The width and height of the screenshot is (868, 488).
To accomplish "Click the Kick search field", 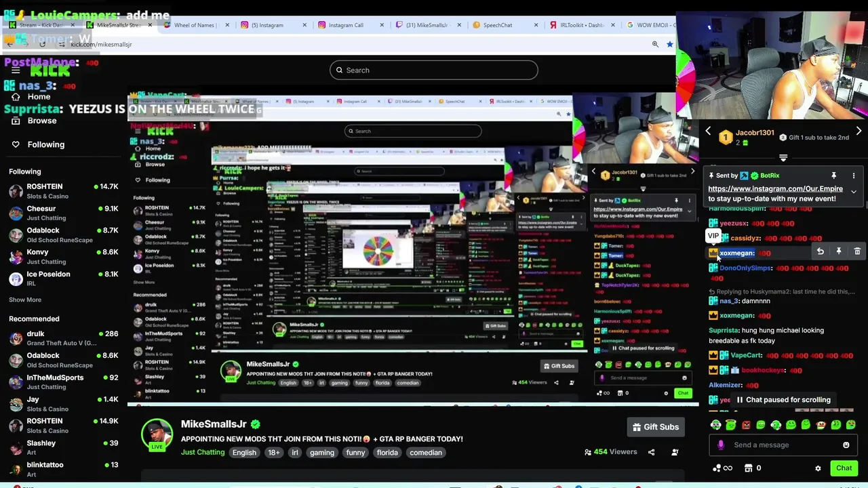I will pyautogui.click(x=433, y=70).
